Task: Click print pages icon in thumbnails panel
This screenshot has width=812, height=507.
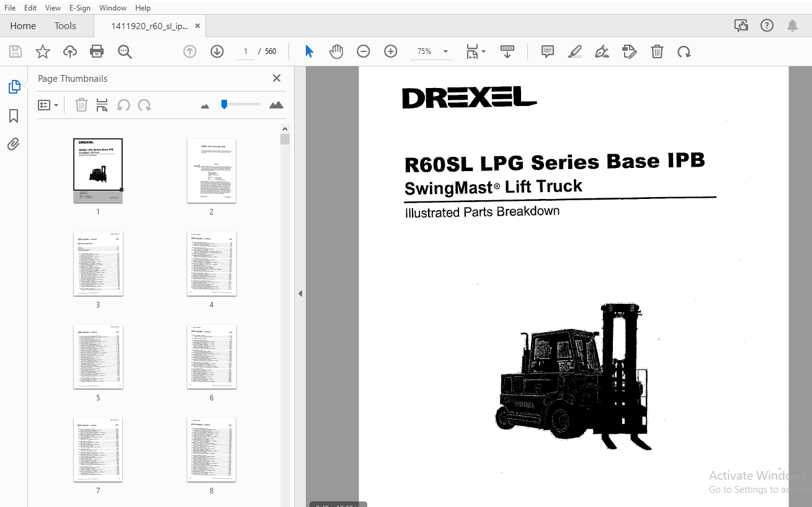Action: pyautogui.click(x=102, y=105)
